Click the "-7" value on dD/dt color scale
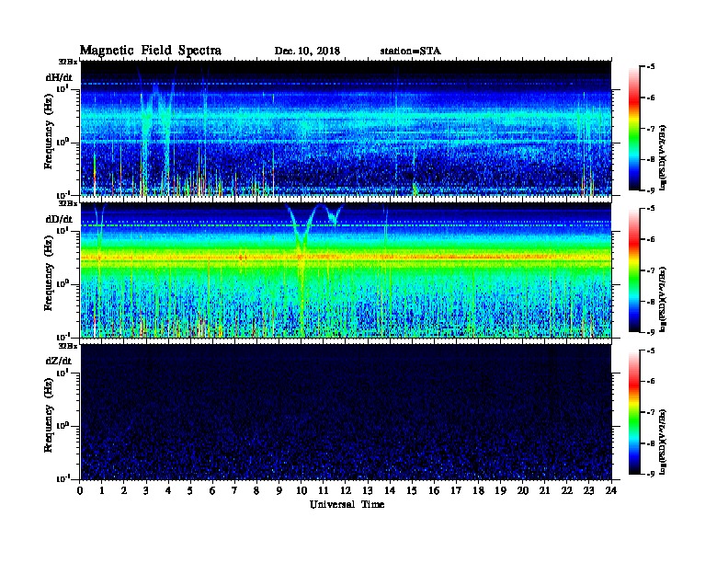Screen dimensions: 728x563 tap(650, 270)
